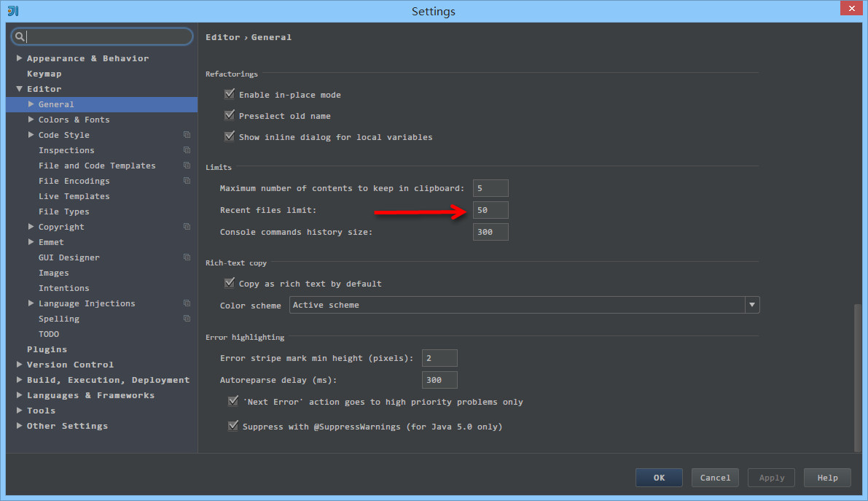Select Inspections in the settings tree

click(x=66, y=150)
